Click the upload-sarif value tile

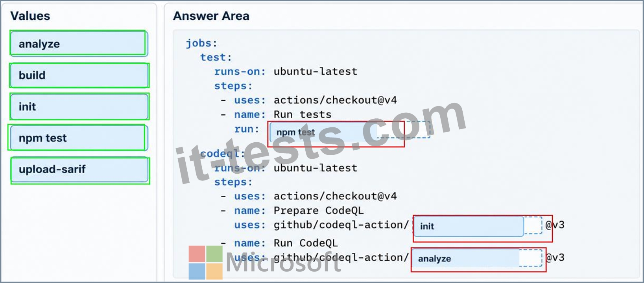point(79,170)
